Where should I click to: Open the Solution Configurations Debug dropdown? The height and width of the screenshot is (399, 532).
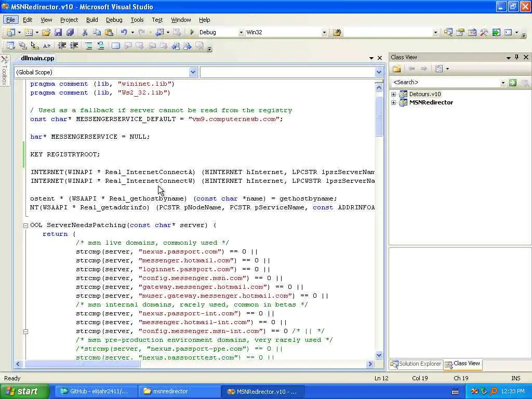241,33
